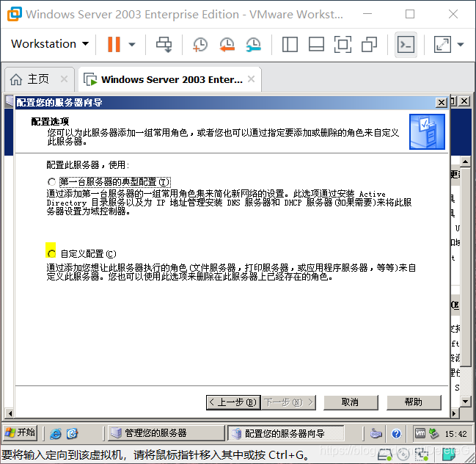Select 自定义配置 radio option

coord(51,253)
